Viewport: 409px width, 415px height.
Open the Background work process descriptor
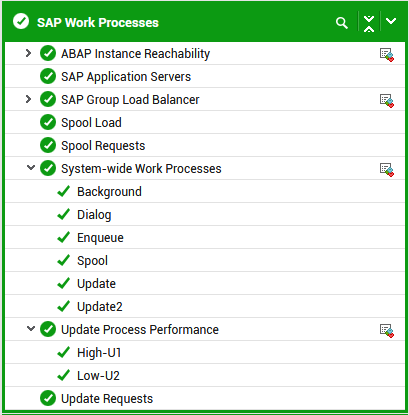(109, 192)
